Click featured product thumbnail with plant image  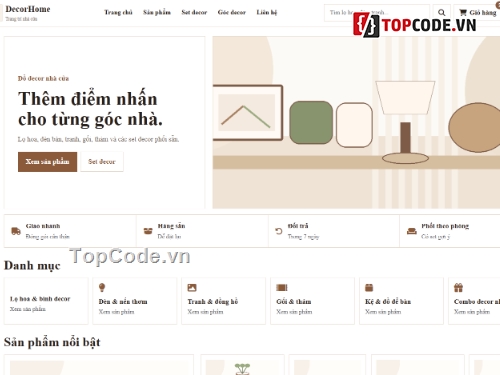coord(242,368)
